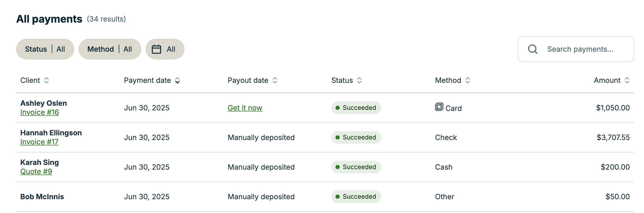The image size is (644, 213).
Task: Click the Succeeded badge on Karah Sing's row
Action: click(356, 167)
